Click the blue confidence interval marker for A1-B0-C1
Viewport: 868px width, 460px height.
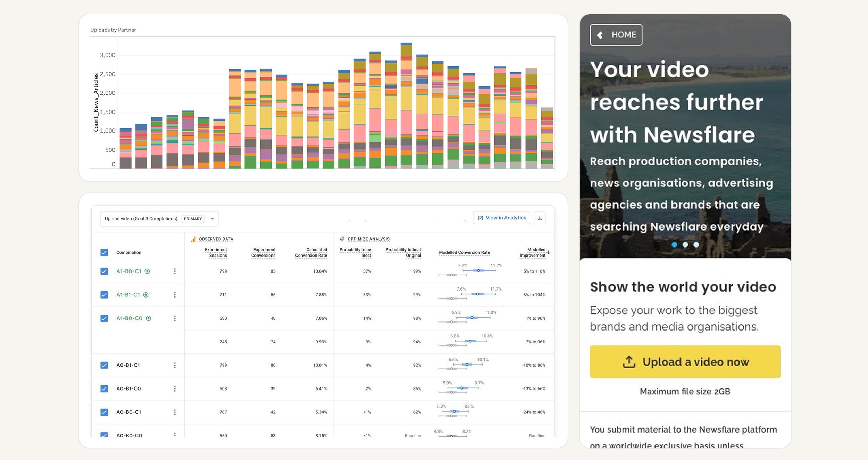pyautogui.click(x=479, y=270)
